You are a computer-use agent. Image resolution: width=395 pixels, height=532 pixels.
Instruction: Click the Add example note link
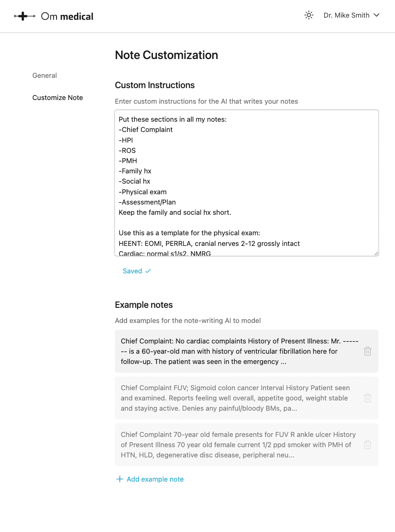point(155,479)
